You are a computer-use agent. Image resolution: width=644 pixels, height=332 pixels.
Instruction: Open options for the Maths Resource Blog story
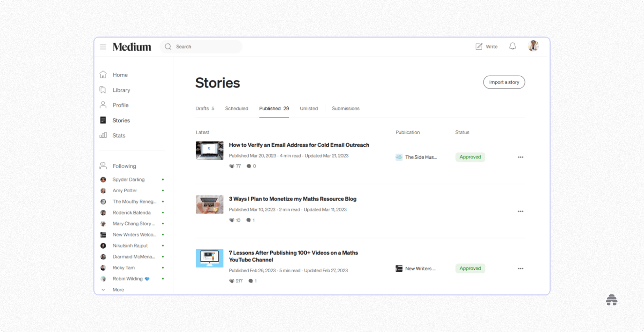pos(521,211)
